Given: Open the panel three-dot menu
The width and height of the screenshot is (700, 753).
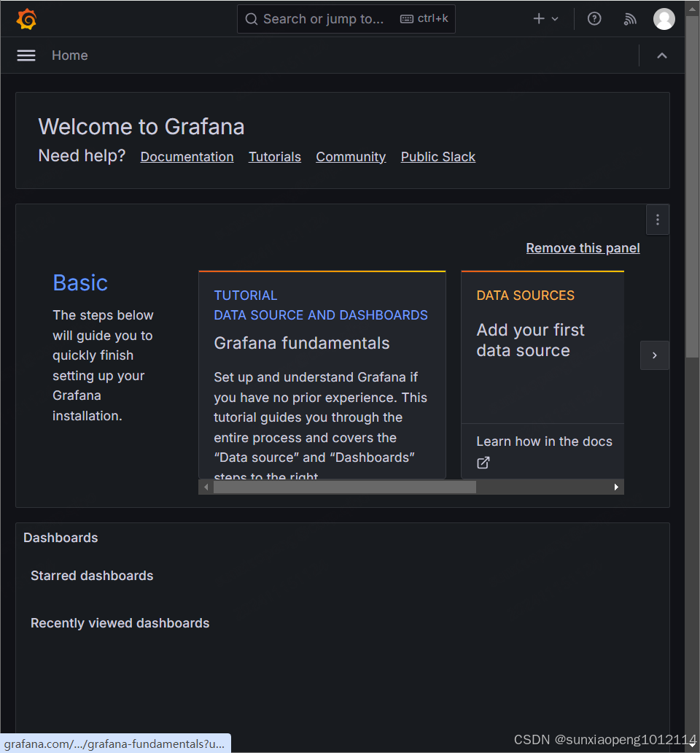Looking at the screenshot, I should pos(657,220).
